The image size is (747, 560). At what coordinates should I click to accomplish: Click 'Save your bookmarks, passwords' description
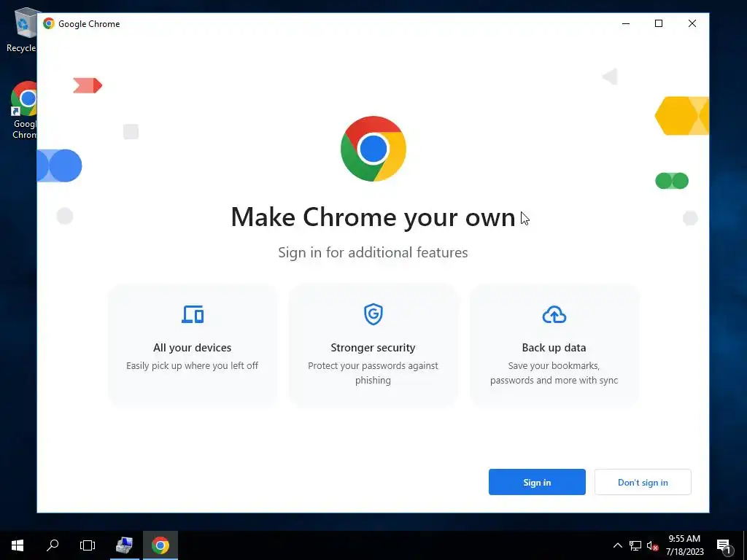point(554,373)
